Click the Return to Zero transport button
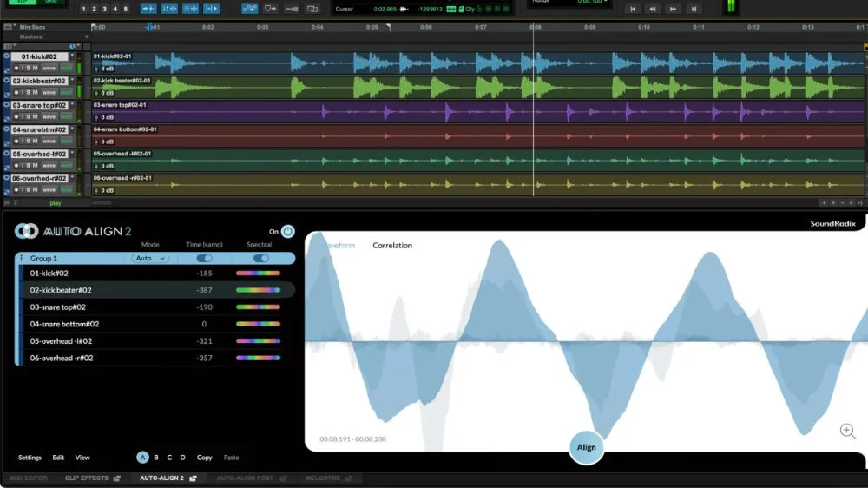Viewport: 868px width, 488px height. (x=633, y=9)
